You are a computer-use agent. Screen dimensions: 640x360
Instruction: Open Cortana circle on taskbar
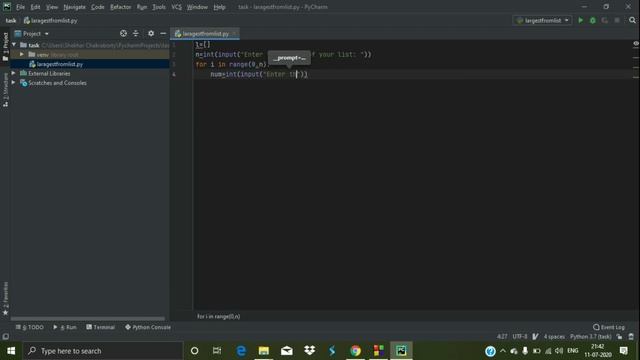(194, 351)
